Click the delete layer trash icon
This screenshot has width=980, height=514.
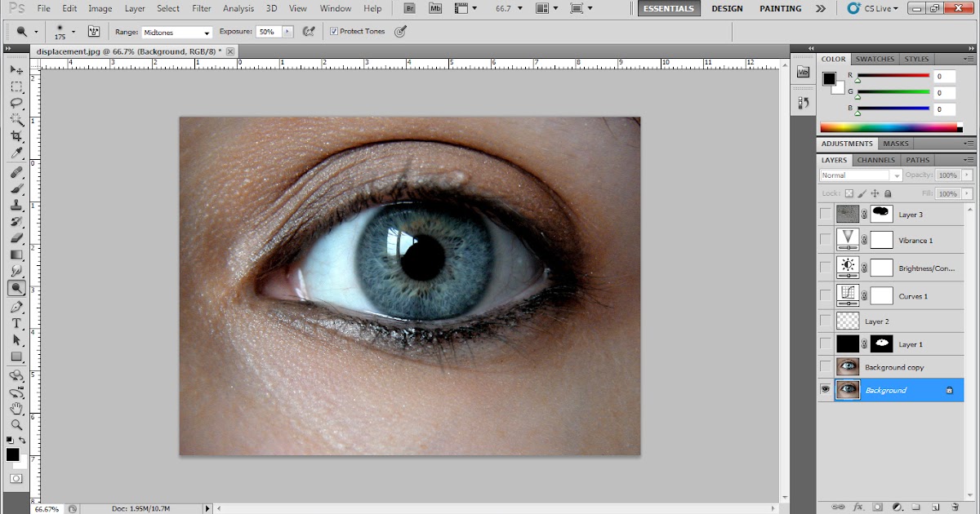955,507
